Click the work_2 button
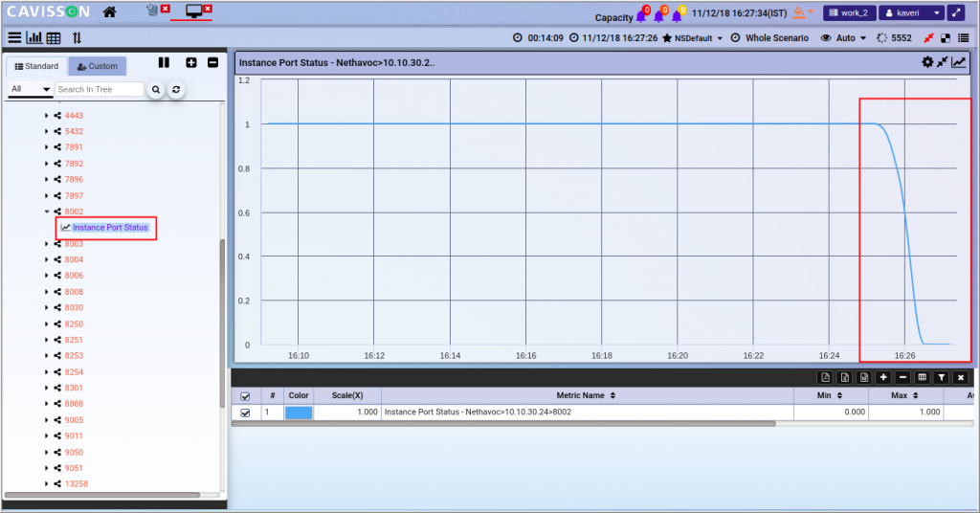980x513 pixels. coord(849,12)
